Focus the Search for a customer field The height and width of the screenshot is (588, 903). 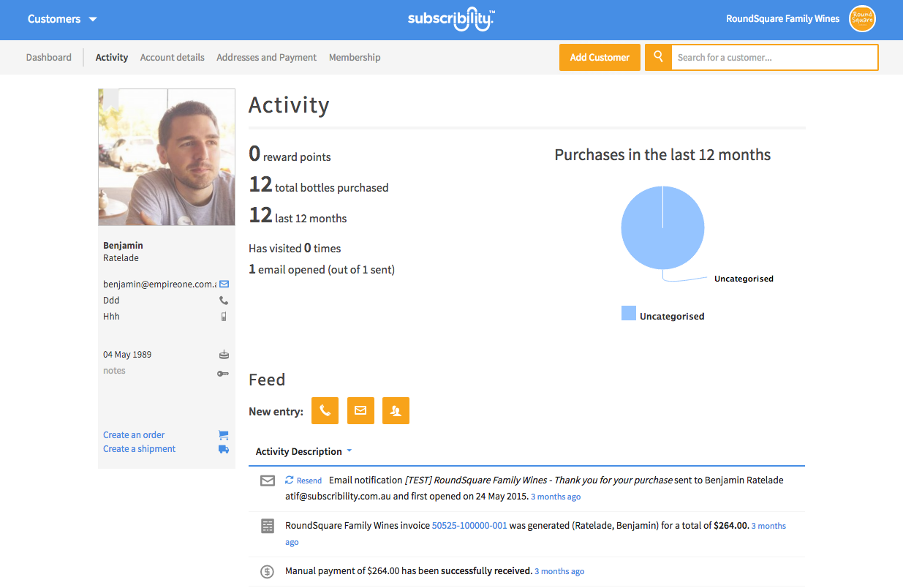(x=774, y=57)
